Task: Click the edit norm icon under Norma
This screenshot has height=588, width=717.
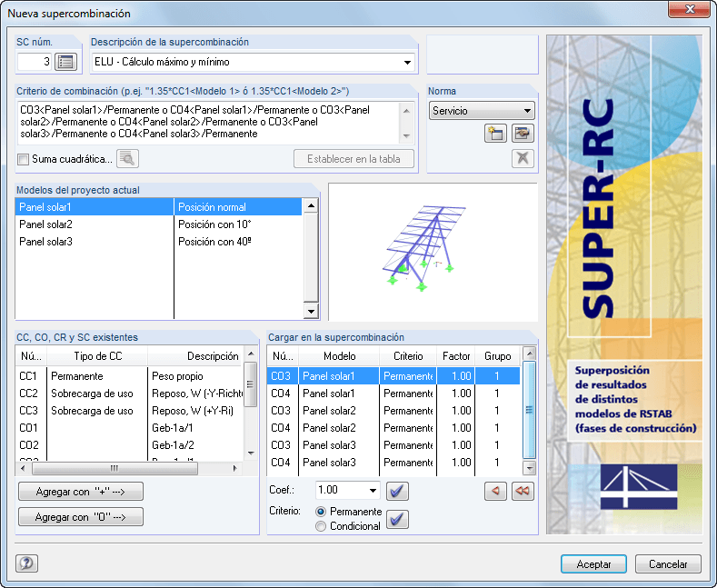Action: pyautogui.click(x=523, y=134)
